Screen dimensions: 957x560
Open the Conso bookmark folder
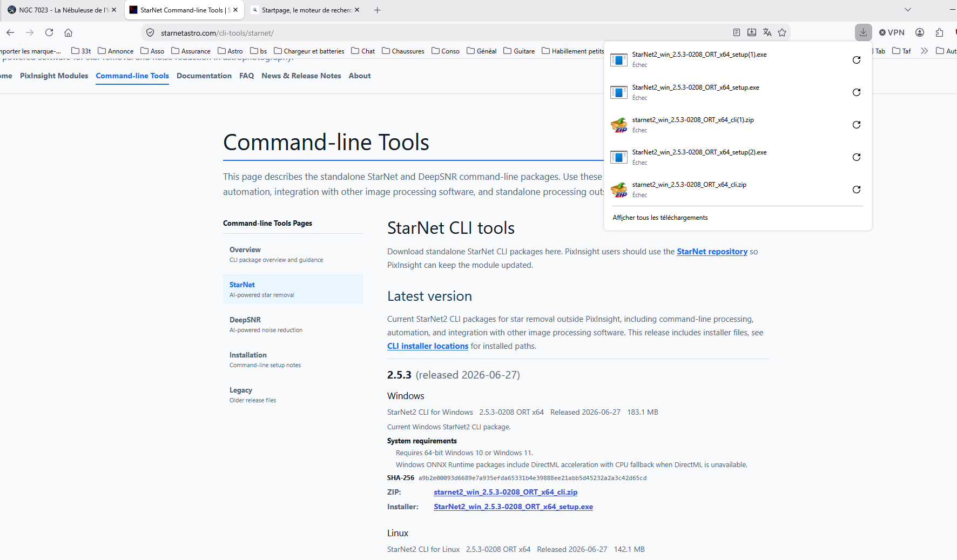click(446, 51)
